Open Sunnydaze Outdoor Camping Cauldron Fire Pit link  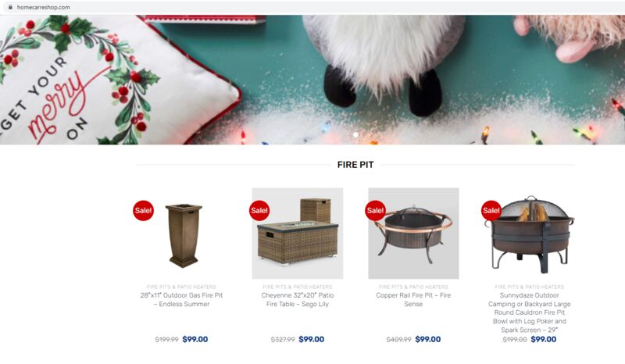(x=530, y=312)
